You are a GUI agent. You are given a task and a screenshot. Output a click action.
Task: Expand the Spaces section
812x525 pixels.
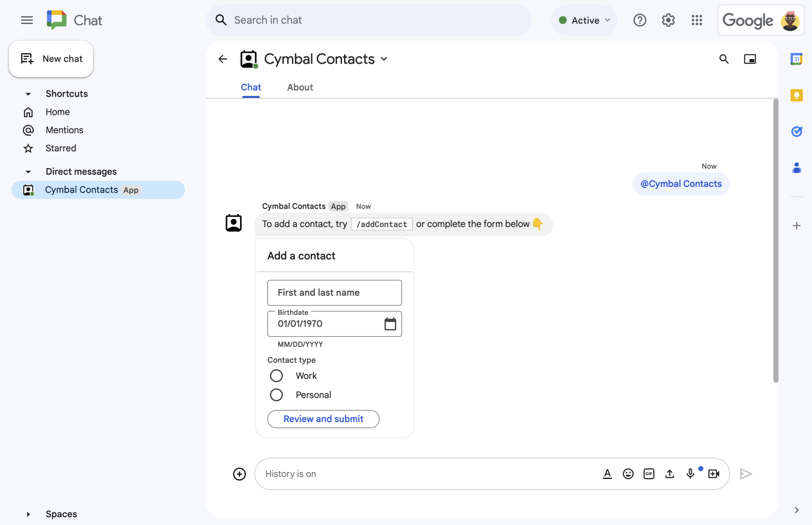27,513
